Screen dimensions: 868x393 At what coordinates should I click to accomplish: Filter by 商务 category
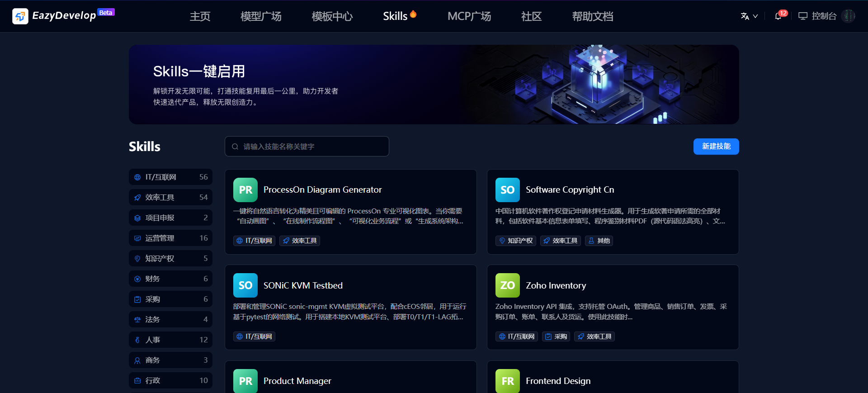tap(170, 360)
